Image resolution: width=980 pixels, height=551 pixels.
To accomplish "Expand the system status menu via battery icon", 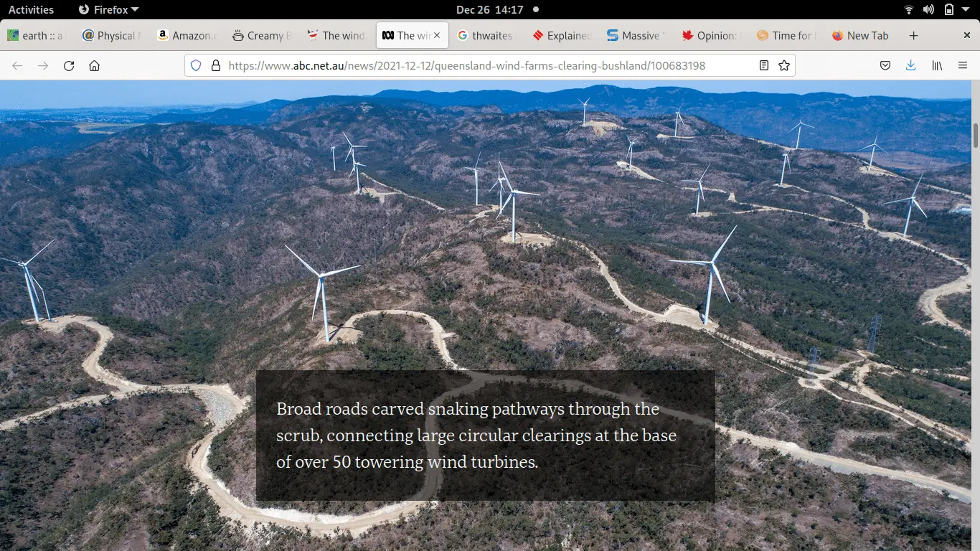I will (x=948, y=10).
